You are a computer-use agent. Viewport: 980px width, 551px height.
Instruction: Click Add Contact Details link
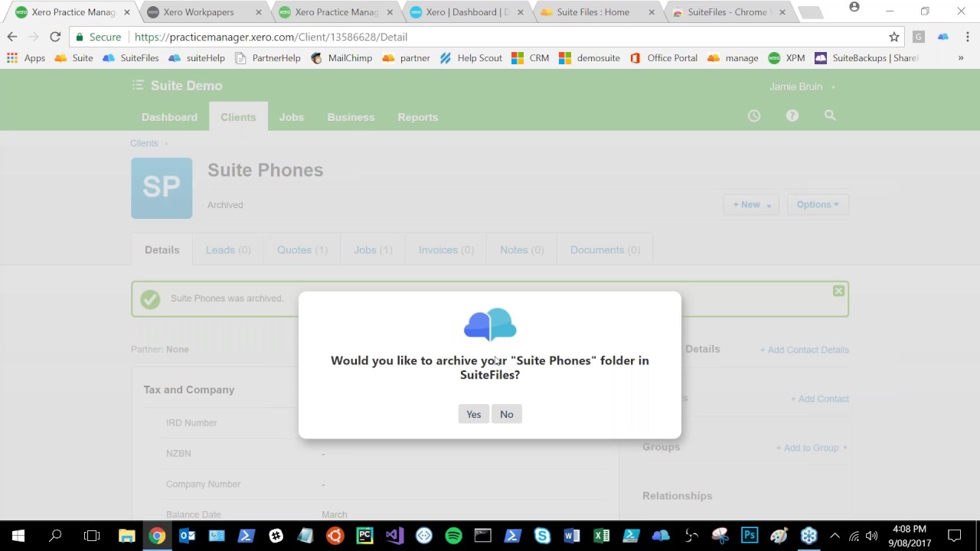[x=804, y=350]
